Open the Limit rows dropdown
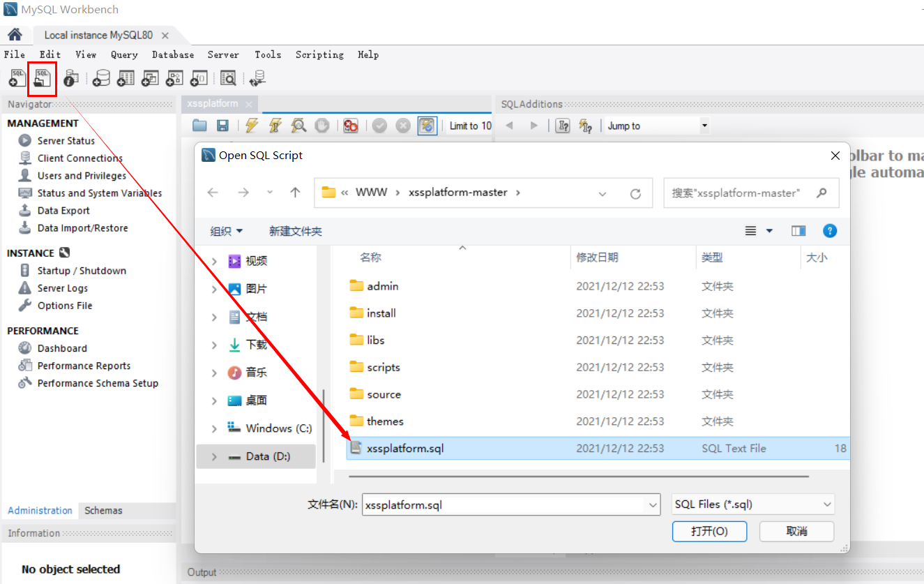The width and height of the screenshot is (924, 584). point(469,126)
